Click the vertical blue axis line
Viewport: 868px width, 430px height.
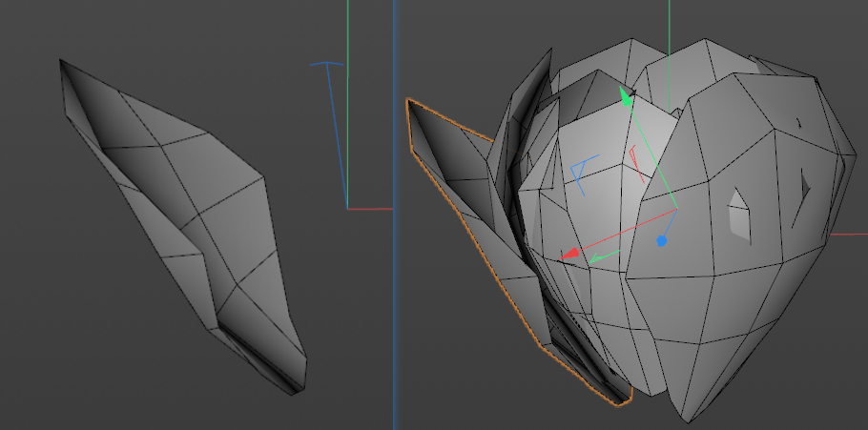coord(394,286)
